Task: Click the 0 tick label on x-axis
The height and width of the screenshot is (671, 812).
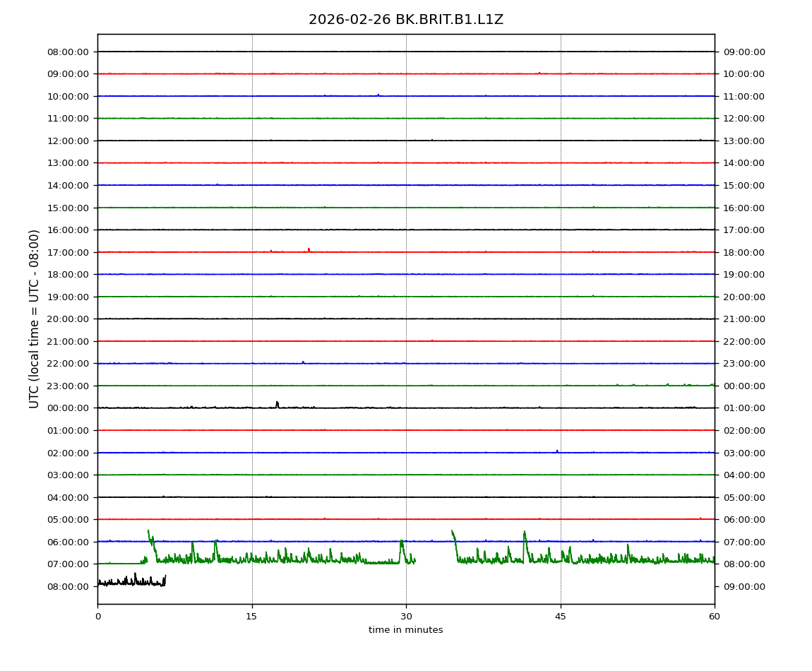Action: [97, 616]
